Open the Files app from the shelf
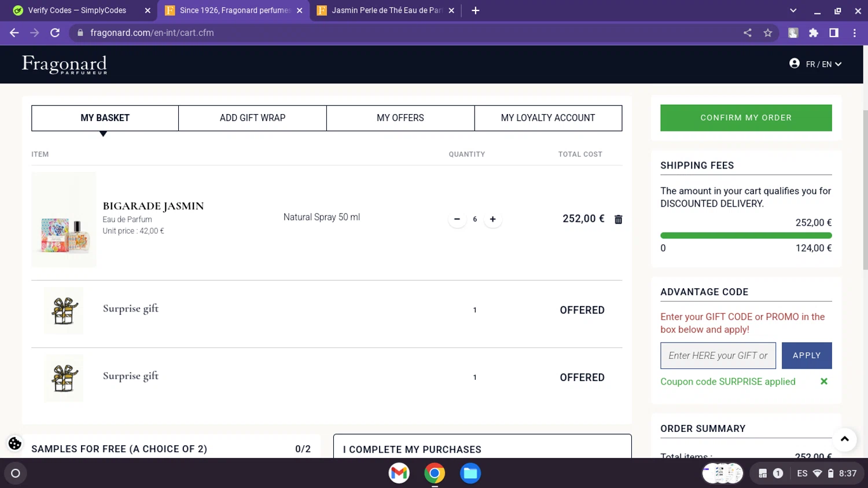Image resolution: width=868 pixels, height=488 pixels. pos(470,474)
